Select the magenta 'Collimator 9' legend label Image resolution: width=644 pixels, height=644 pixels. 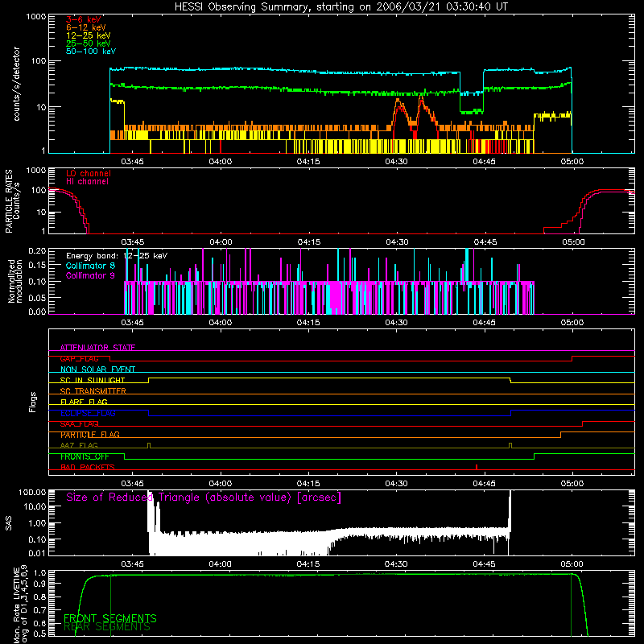pos(90,275)
